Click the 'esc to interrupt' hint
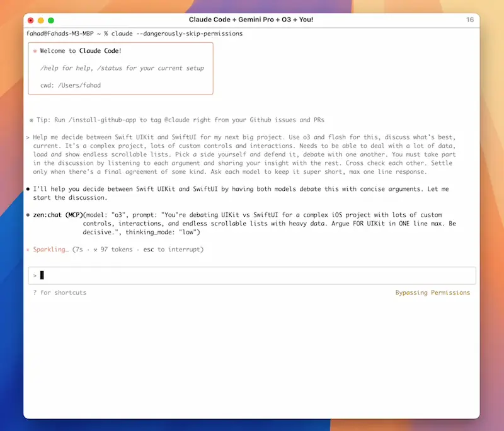Image resolution: width=504 pixels, height=431 pixels. (173, 250)
